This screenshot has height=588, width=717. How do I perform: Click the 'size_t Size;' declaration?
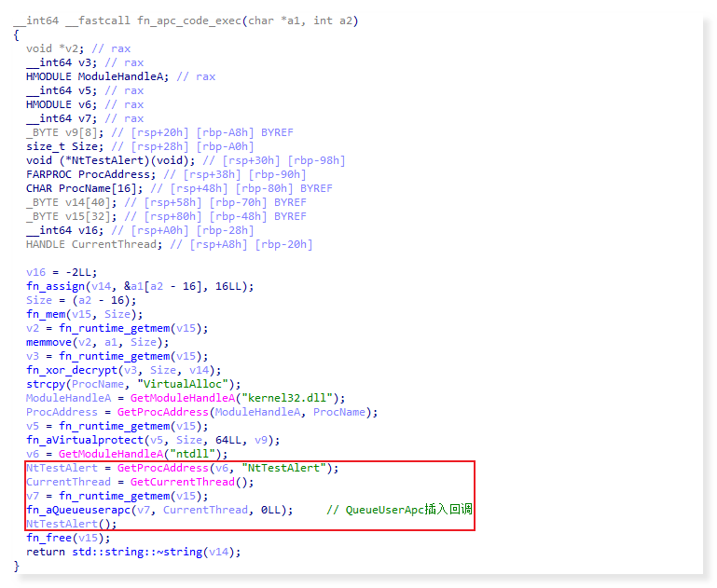tap(65, 146)
